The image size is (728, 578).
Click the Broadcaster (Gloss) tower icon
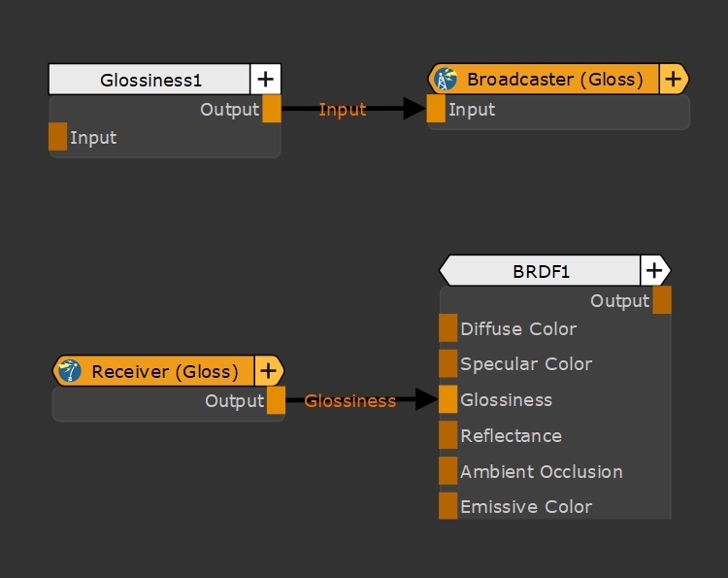[x=447, y=80]
